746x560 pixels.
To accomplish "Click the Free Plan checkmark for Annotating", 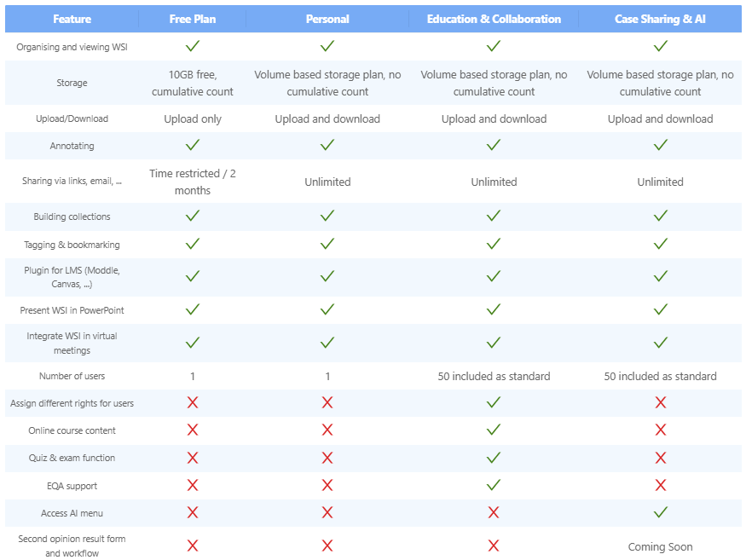I will (x=193, y=146).
